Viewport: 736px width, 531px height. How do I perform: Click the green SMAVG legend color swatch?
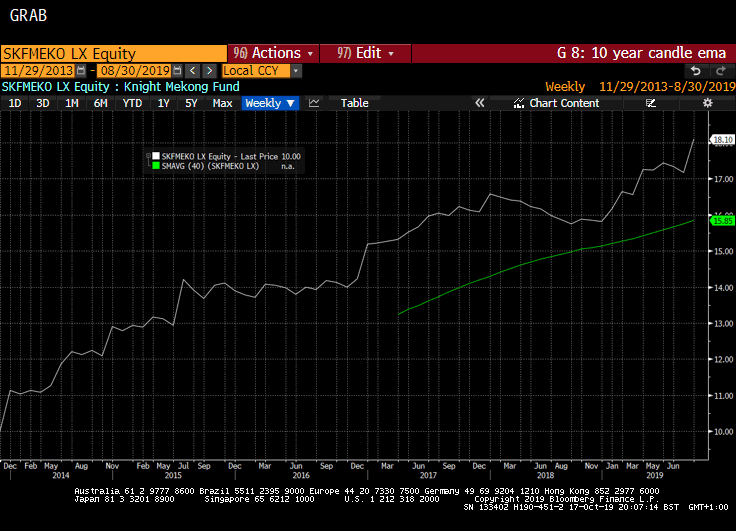click(155, 166)
